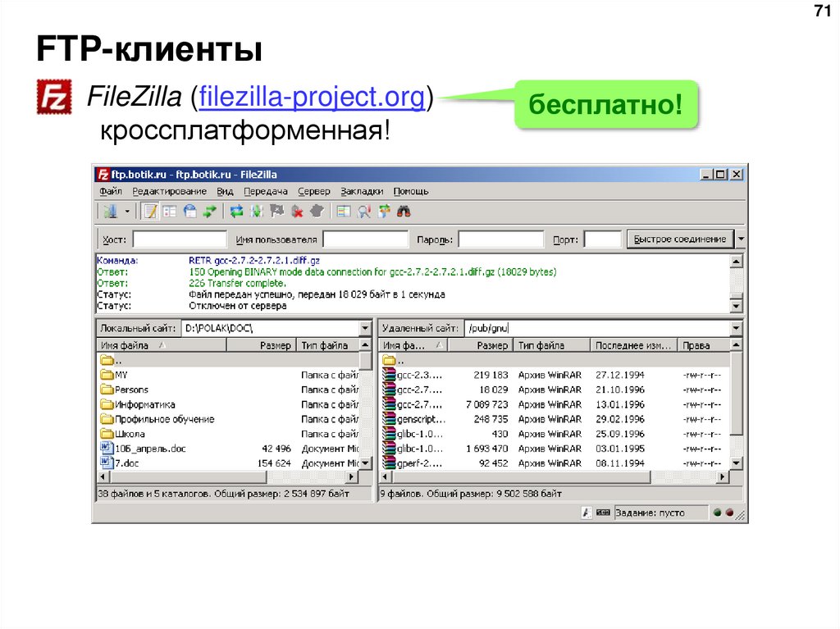Click Disconnect icon with red X
The width and height of the screenshot is (840, 629).
coord(297,211)
